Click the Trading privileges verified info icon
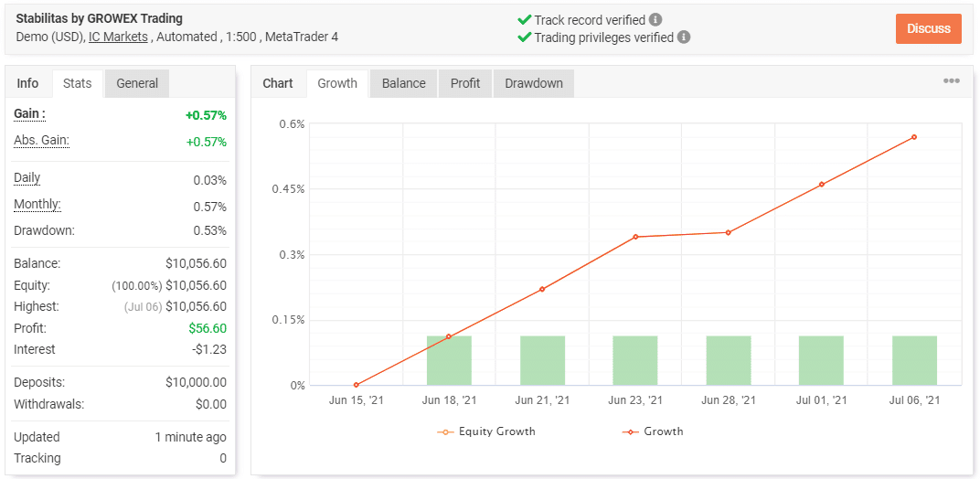 tap(684, 37)
